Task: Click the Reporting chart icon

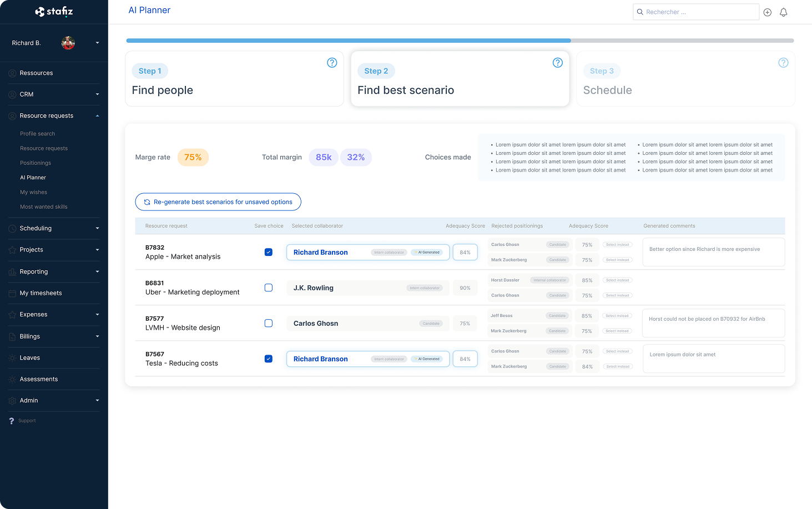Action: pos(12,272)
